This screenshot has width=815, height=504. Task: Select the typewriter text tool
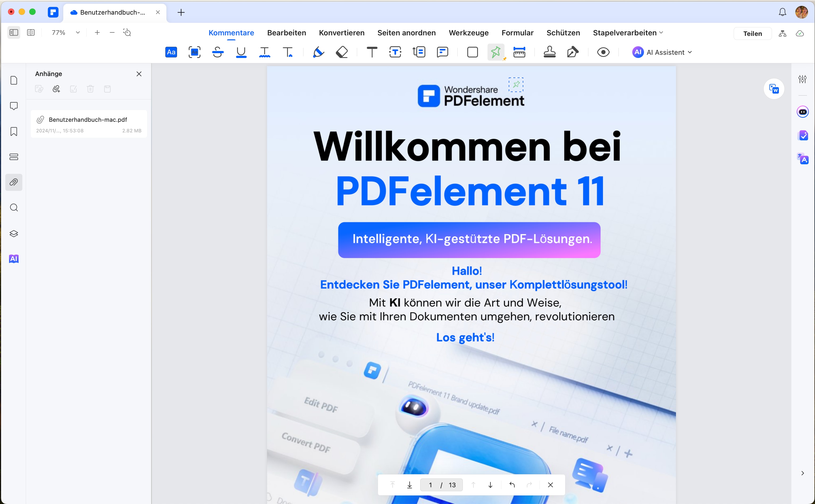[372, 52]
